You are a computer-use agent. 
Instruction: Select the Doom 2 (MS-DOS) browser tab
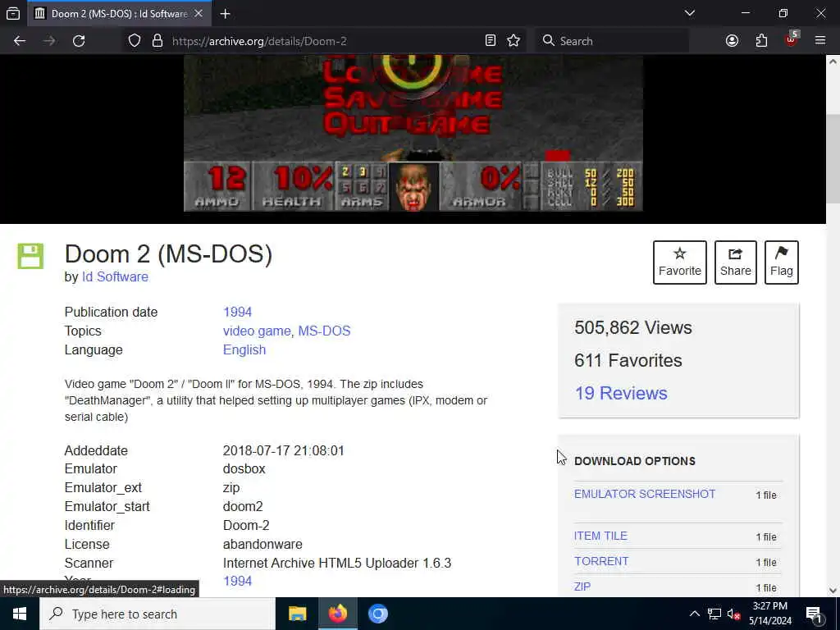click(x=119, y=13)
